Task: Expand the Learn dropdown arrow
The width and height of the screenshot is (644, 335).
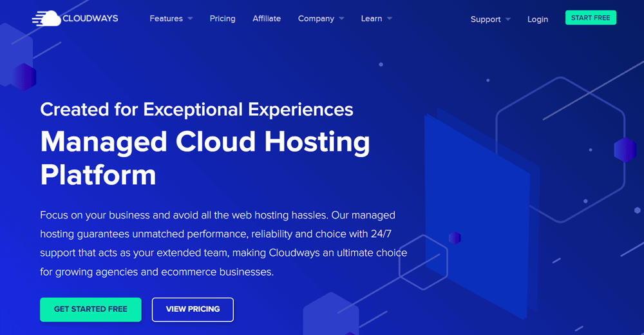Action: point(390,19)
